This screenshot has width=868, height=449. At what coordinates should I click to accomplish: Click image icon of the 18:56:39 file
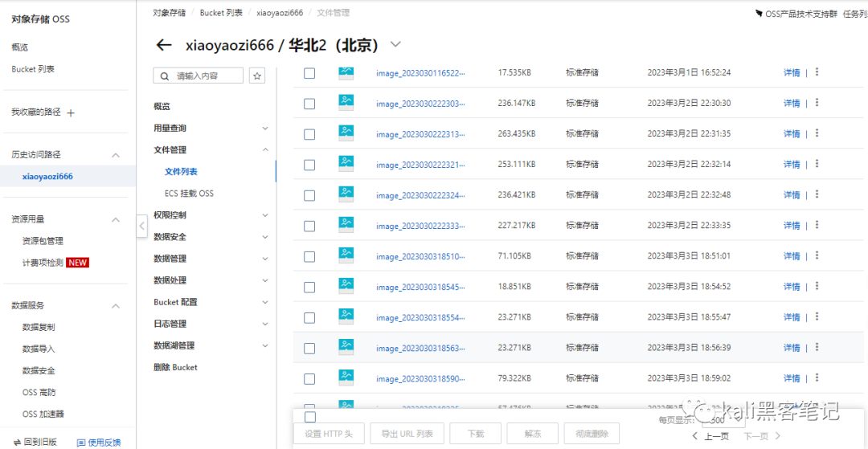346,347
